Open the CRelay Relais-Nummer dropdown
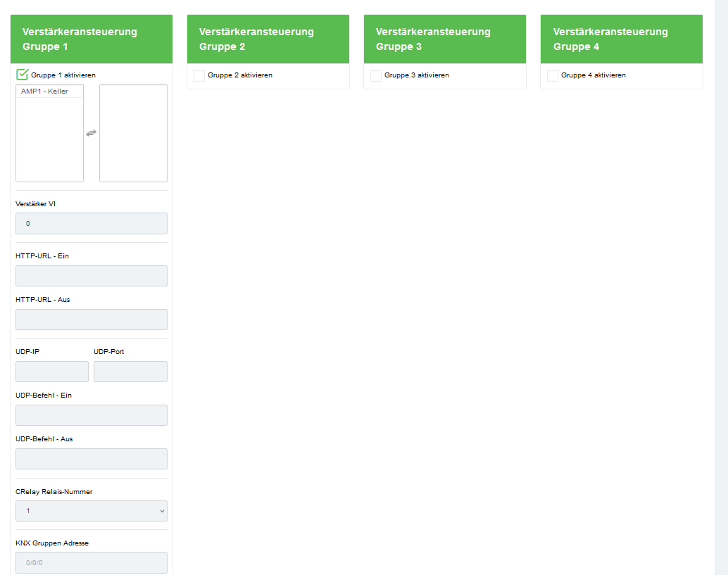Image resolution: width=728 pixels, height=575 pixels. pos(92,511)
